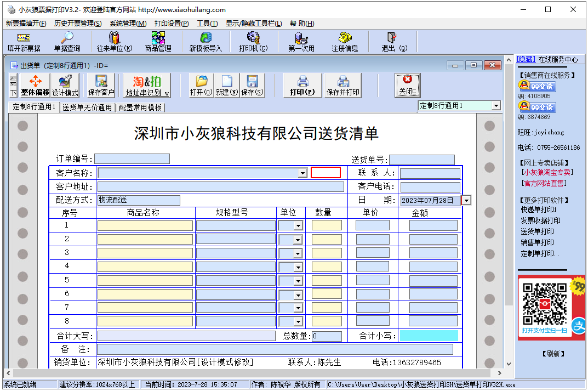Click 打印(P) printer icon

click(x=302, y=86)
